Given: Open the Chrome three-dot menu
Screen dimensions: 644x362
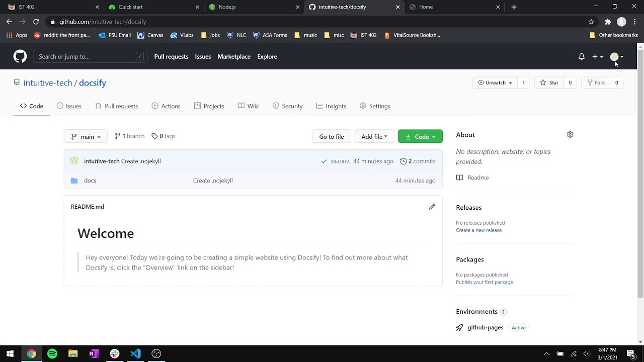Looking at the screenshot, I should tap(635, 22).
